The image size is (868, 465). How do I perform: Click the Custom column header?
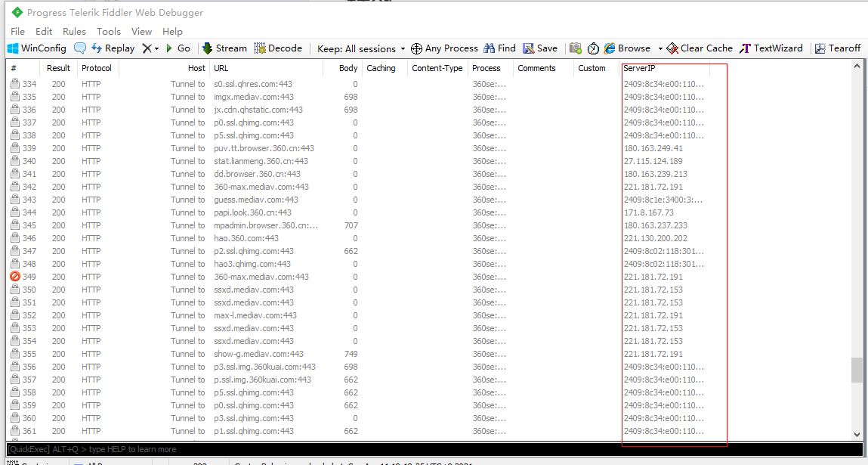pos(595,68)
